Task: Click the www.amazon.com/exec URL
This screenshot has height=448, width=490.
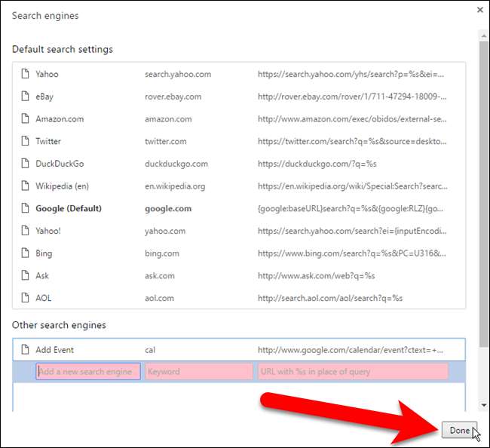Action: point(352,119)
